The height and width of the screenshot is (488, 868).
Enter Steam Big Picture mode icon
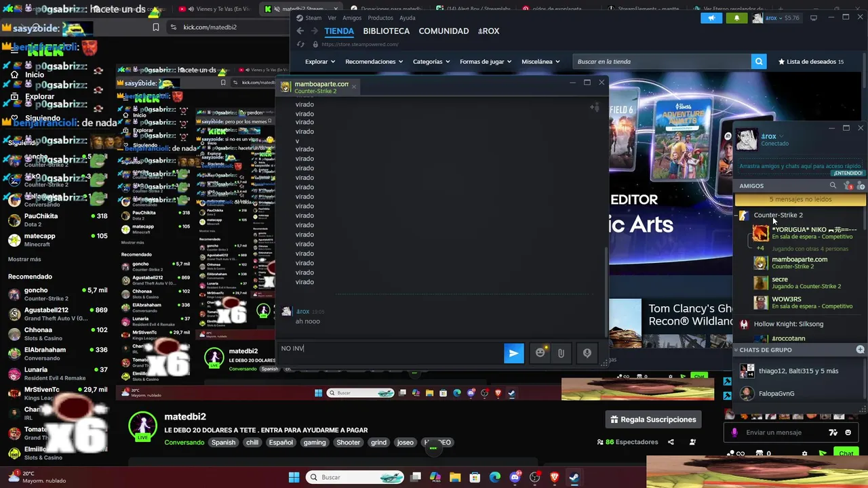click(814, 18)
